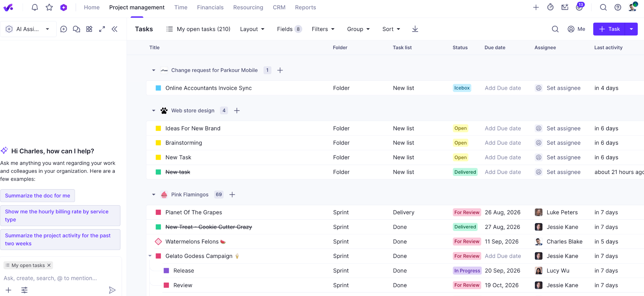This screenshot has width=644, height=296.
Task: Open the Reports tab
Action: click(x=305, y=7)
